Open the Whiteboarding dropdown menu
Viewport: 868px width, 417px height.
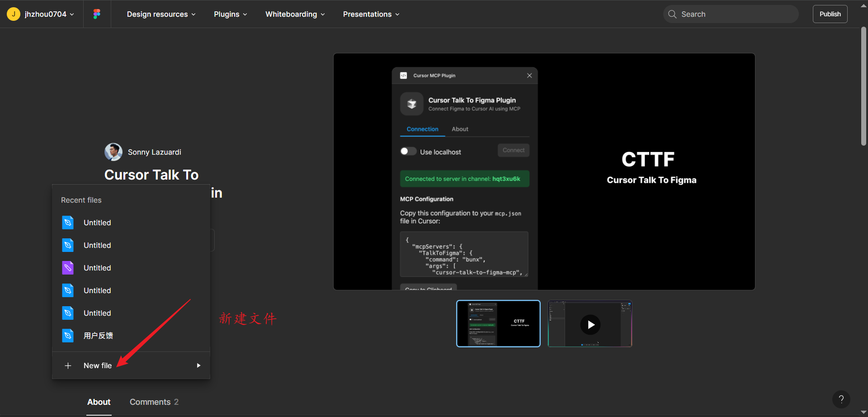click(295, 14)
